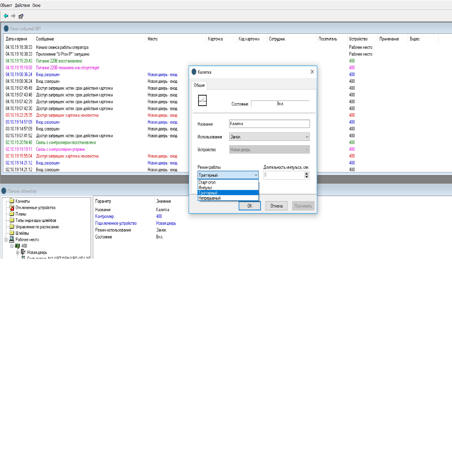Screen dimensions: 452x476
Task: Confirm the dialog with OK button
Action: 250,206
